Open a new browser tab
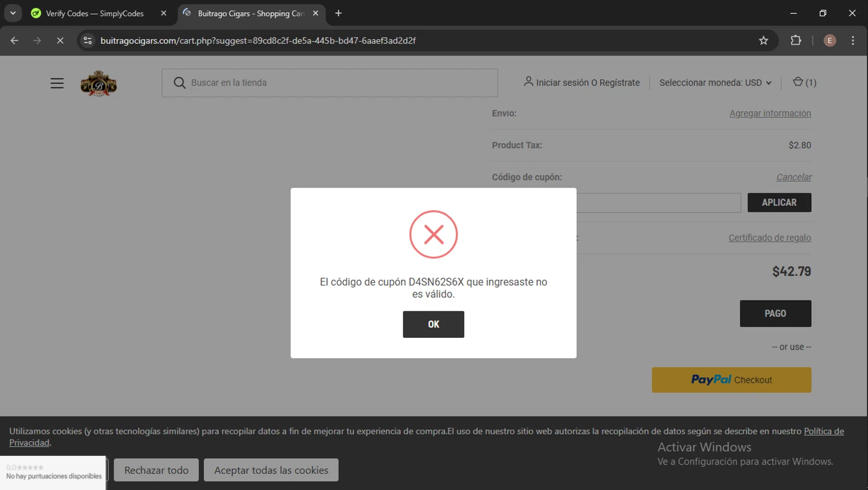This screenshot has width=868, height=490. point(339,13)
